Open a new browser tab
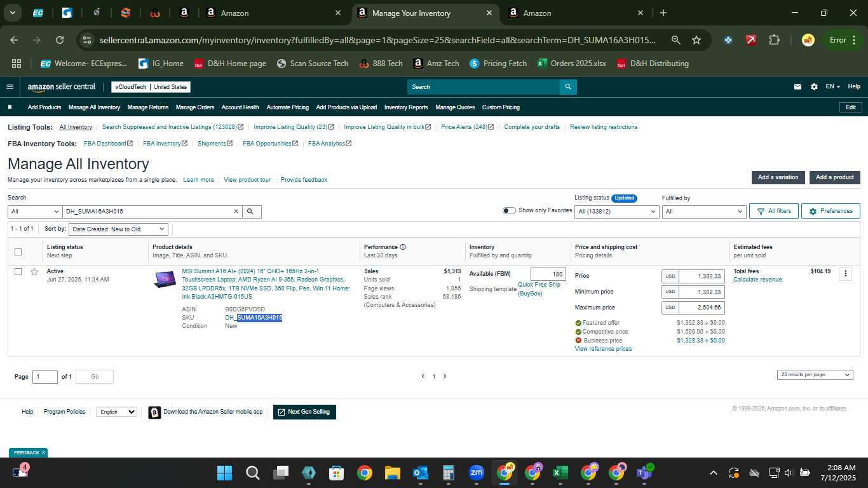The image size is (868, 488). coord(663,13)
